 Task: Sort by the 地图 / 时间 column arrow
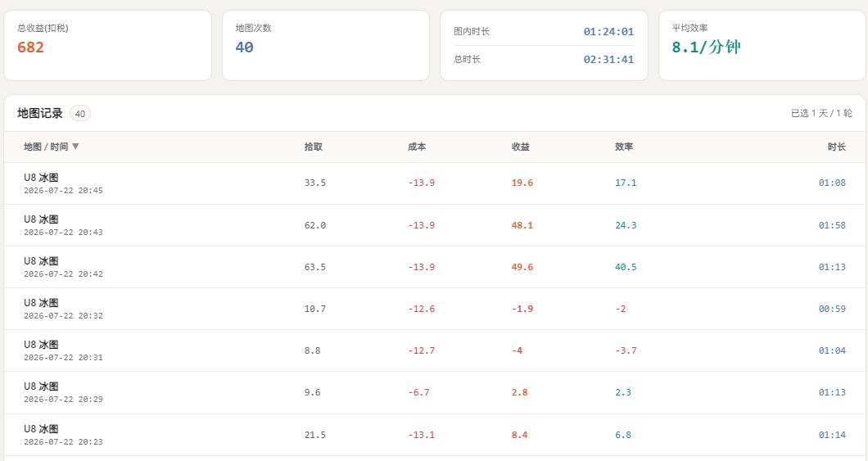tap(76, 147)
